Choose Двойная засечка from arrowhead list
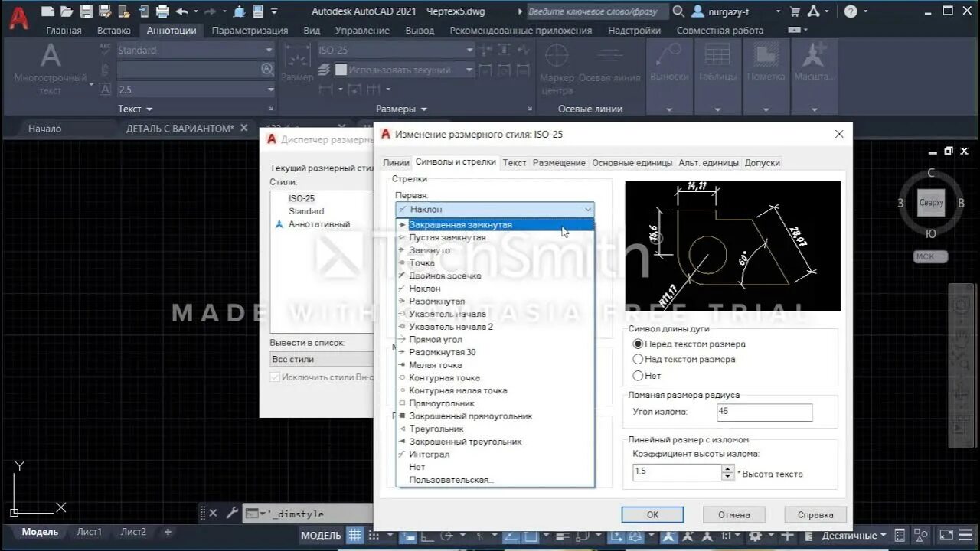 tap(495, 275)
